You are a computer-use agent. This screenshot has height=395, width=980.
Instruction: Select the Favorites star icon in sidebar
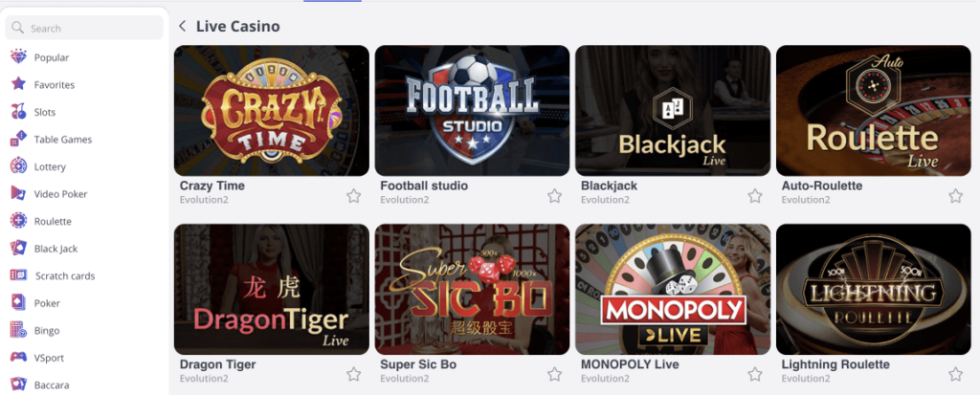point(19,84)
